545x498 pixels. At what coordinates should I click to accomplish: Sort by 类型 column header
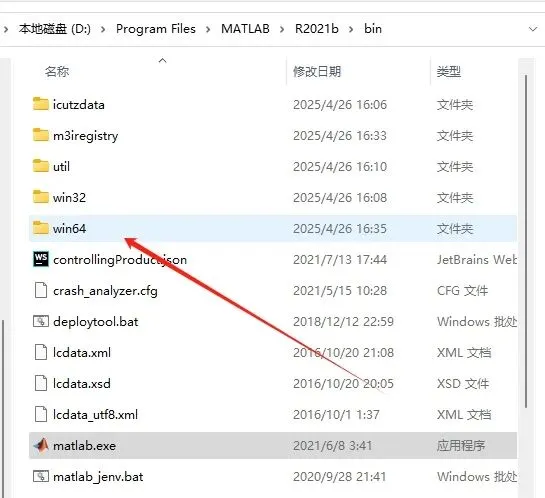(449, 72)
